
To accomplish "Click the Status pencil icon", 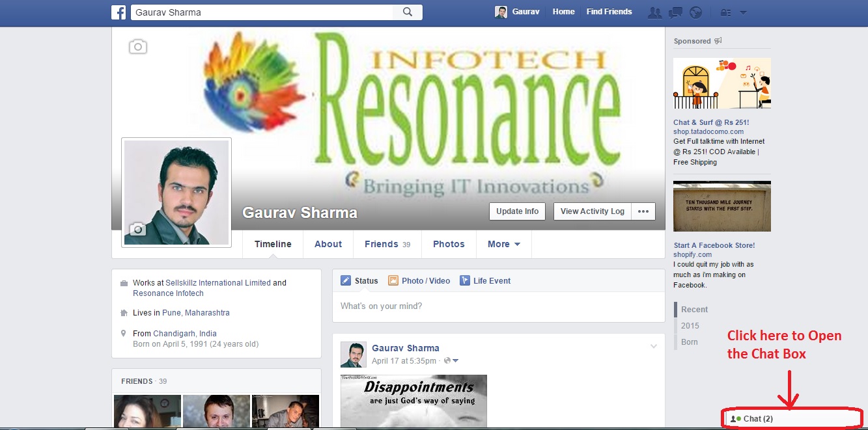I will pyautogui.click(x=346, y=280).
